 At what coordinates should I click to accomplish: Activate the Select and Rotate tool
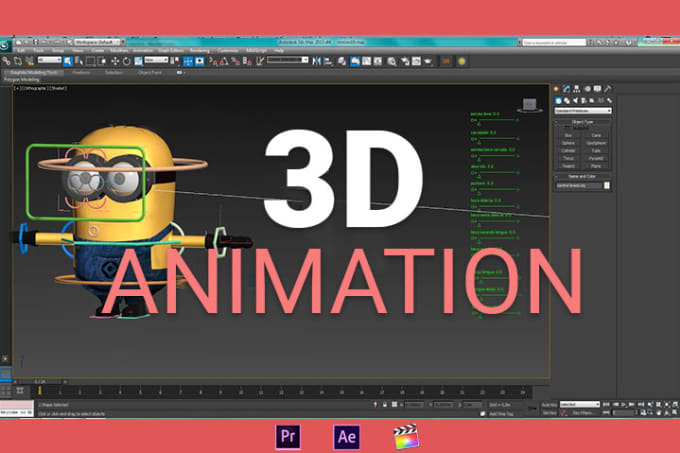126,62
